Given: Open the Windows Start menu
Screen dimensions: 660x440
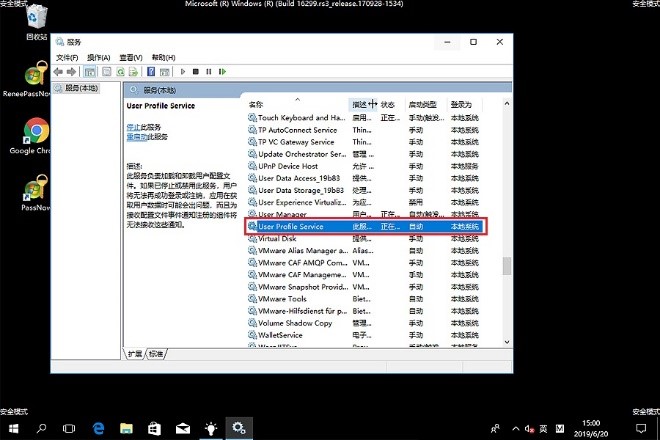Looking at the screenshot, I should (x=13, y=429).
